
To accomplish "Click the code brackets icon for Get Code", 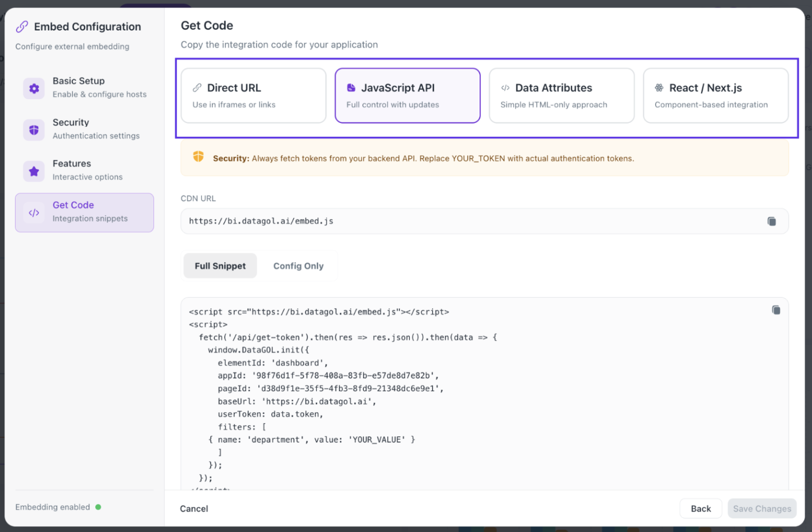I will click(x=34, y=213).
